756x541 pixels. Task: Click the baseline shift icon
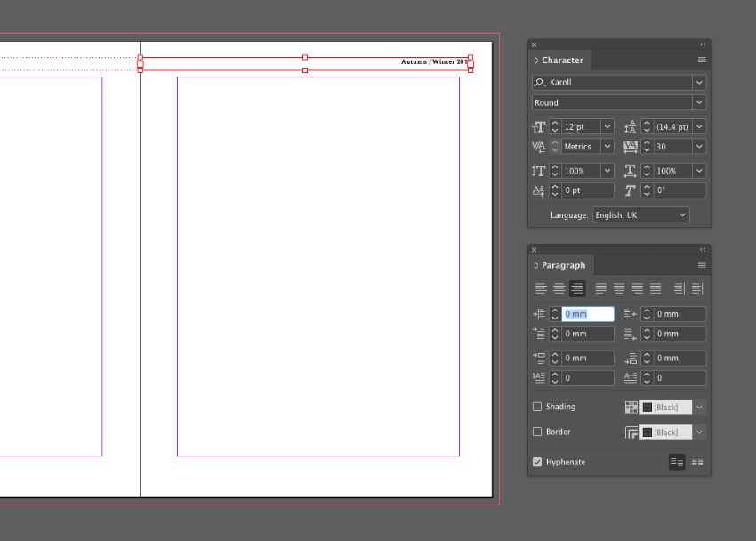click(x=539, y=190)
